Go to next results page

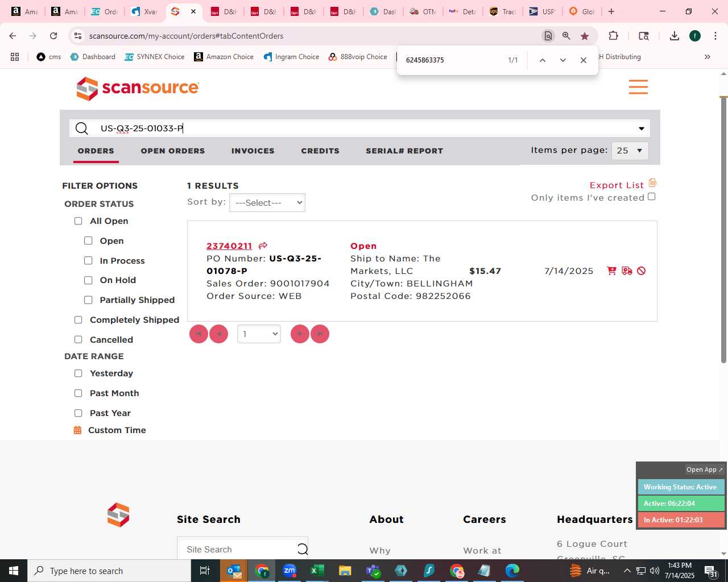(x=300, y=334)
